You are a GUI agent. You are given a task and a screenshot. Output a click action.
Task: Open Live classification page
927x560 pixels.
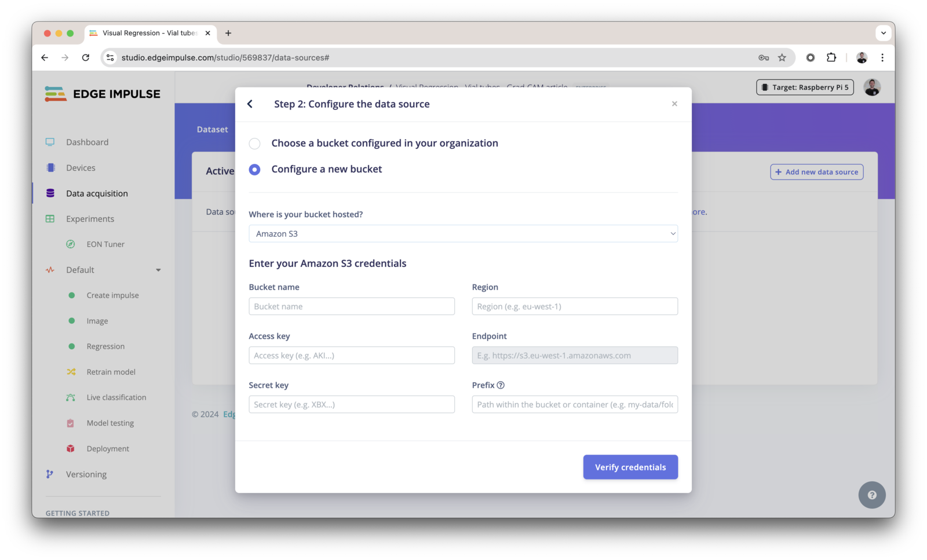(x=116, y=397)
